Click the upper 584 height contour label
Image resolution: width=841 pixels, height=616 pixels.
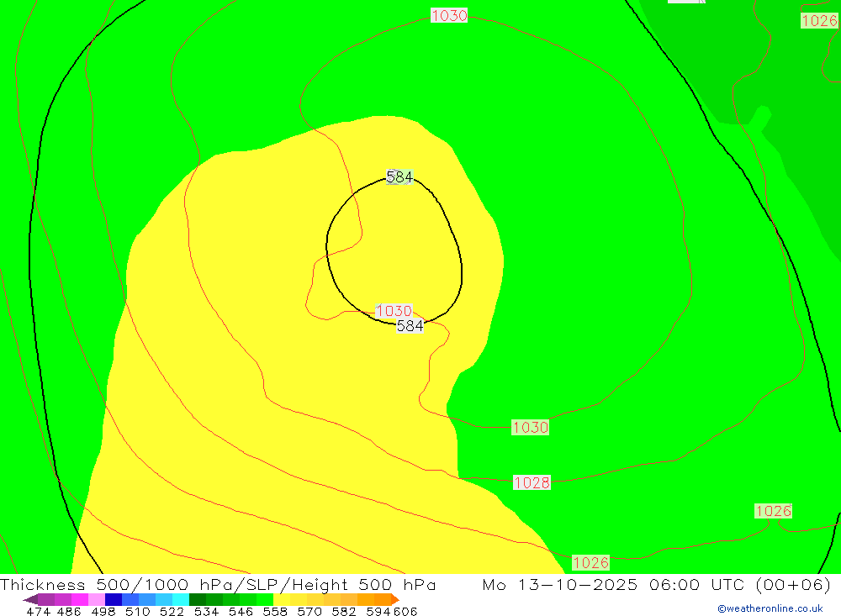(x=399, y=177)
